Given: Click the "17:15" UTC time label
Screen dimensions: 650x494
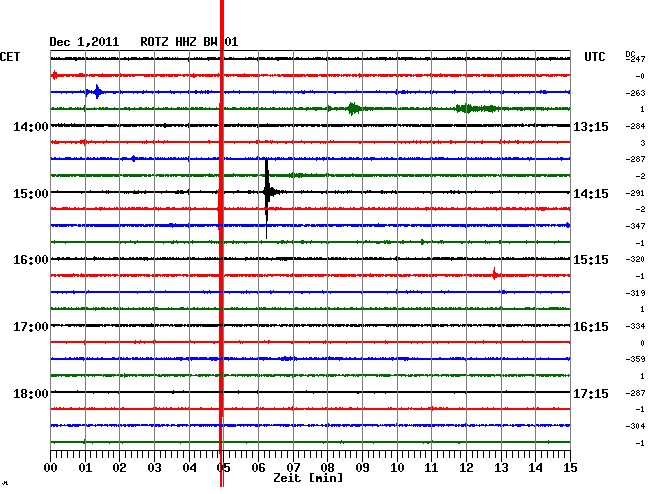Looking at the screenshot, I should pos(591,393).
